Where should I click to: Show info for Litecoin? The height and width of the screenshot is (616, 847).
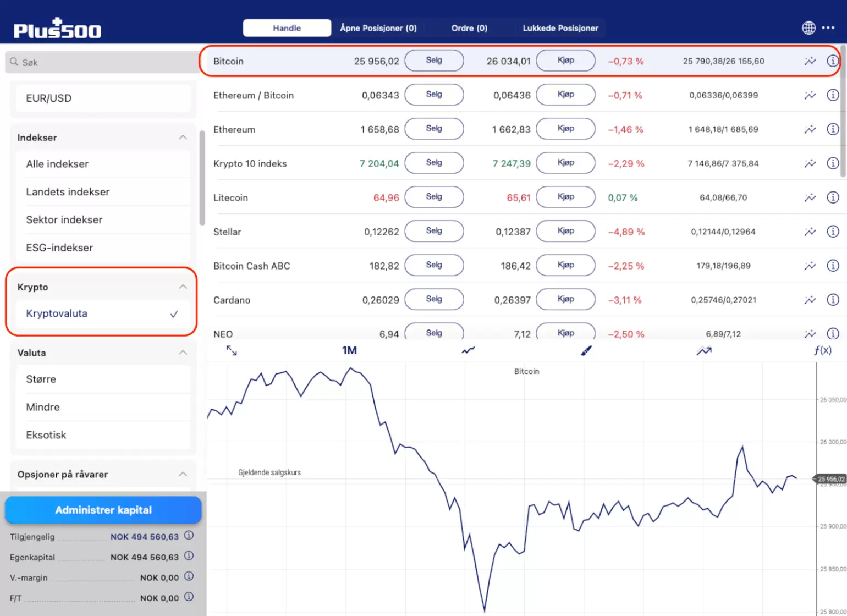(x=833, y=197)
